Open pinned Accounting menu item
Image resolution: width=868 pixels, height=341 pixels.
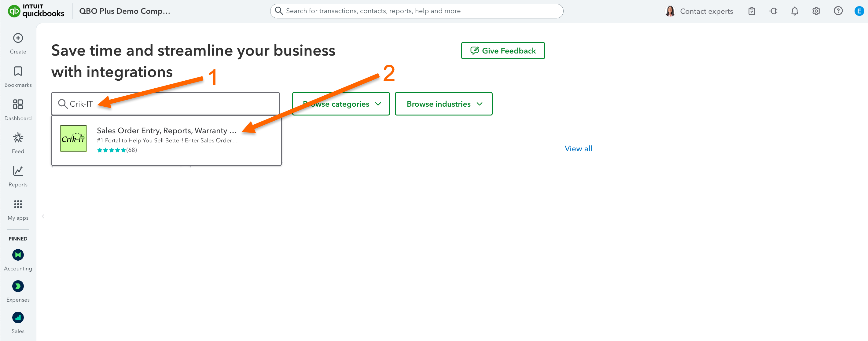click(x=18, y=255)
